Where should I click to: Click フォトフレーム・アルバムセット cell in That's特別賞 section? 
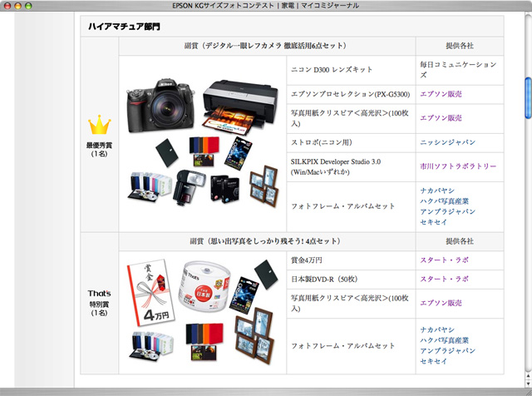351,346
